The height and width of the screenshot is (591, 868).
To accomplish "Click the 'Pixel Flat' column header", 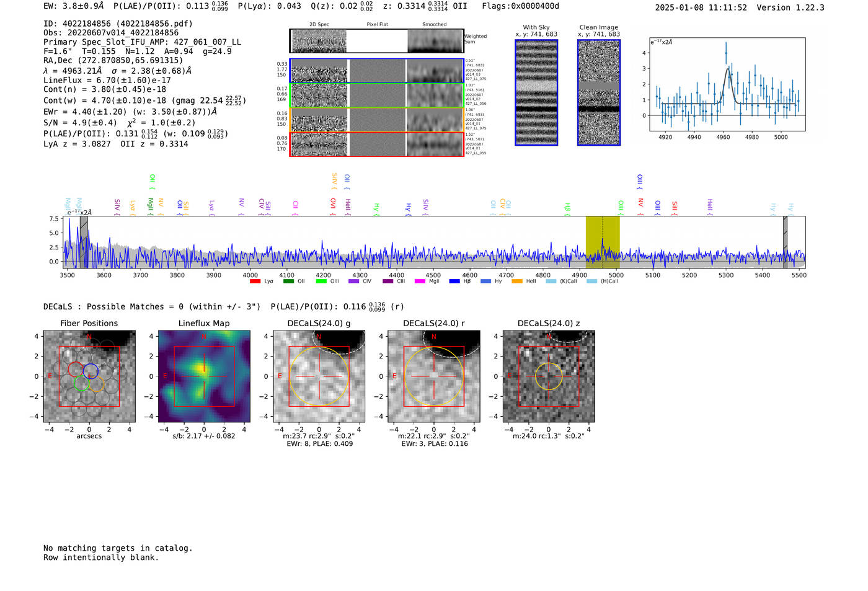I will pyautogui.click(x=377, y=25).
